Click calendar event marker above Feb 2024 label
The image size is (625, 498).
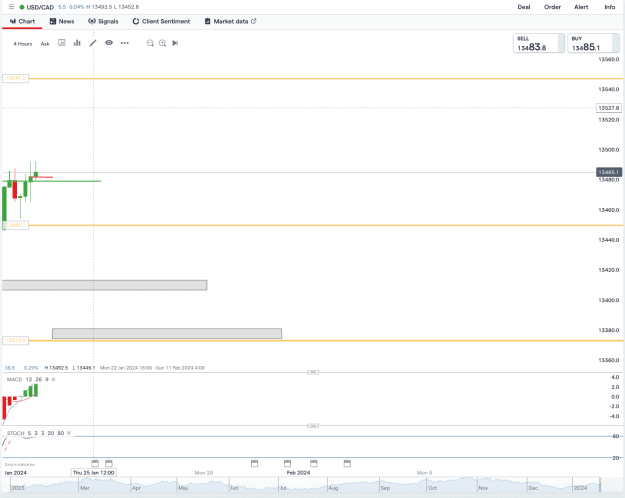(287, 463)
